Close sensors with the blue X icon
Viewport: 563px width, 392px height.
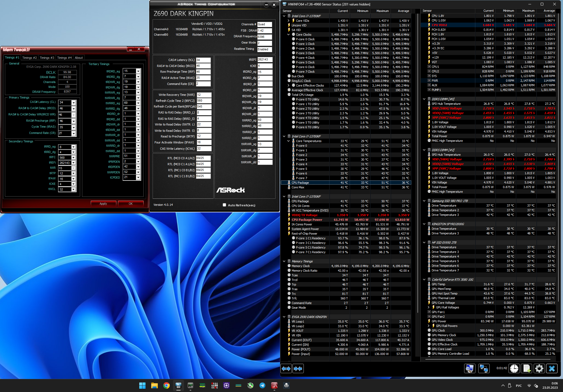click(x=552, y=369)
